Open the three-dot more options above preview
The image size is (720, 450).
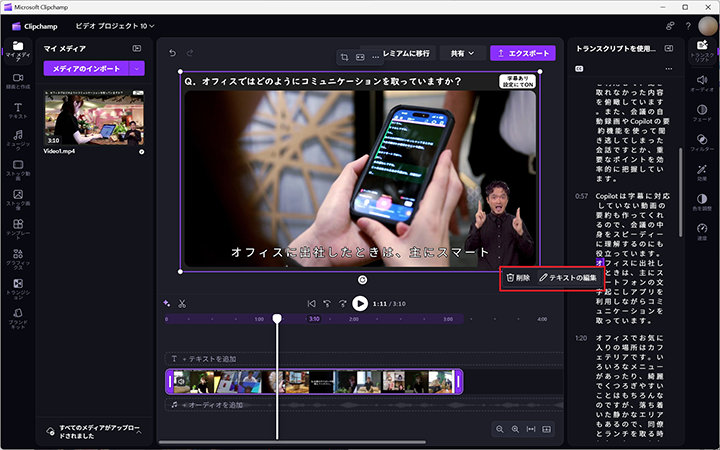(376, 57)
